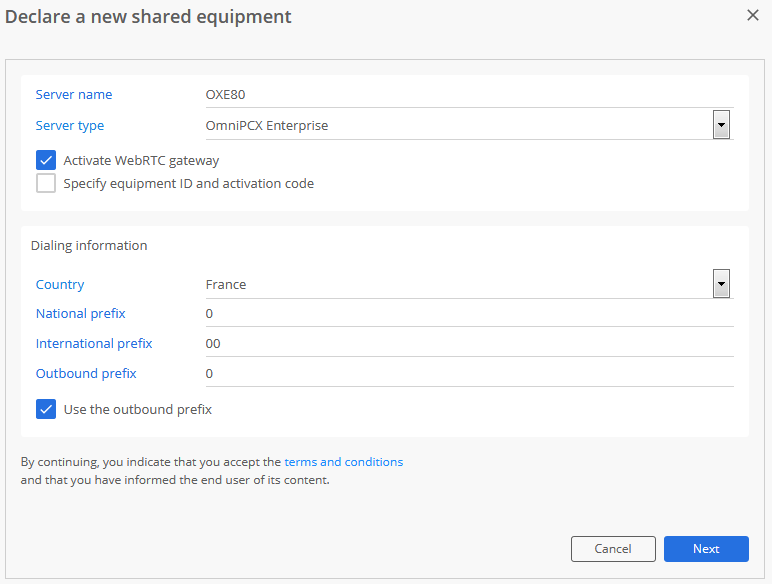Focus the Server name field containing OXE80
Viewport: 772px width, 584px height.
pos(469,95)
